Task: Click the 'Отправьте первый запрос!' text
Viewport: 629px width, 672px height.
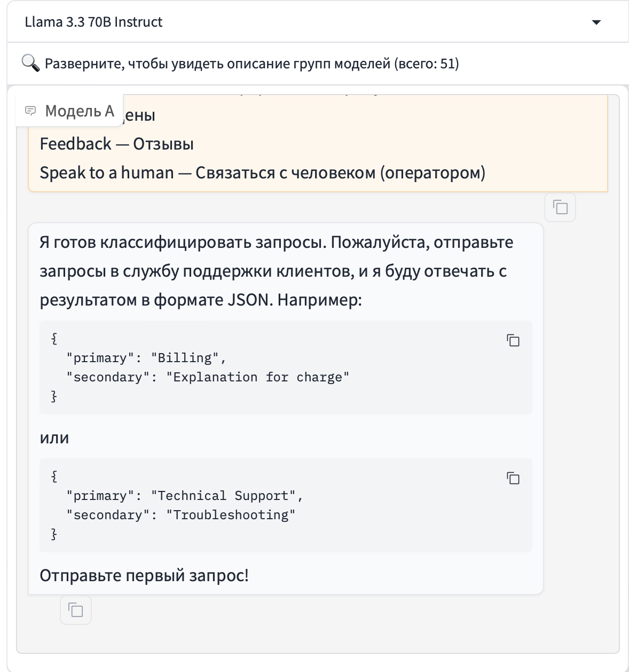Action: tap(144, 575)
